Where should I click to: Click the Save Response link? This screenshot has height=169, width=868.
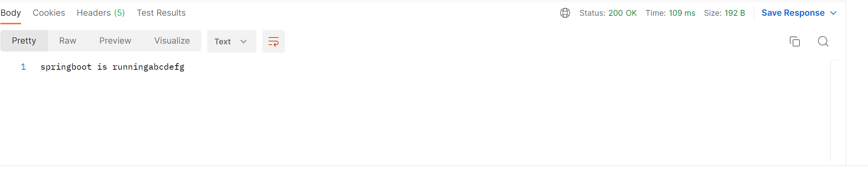point(793,13)
